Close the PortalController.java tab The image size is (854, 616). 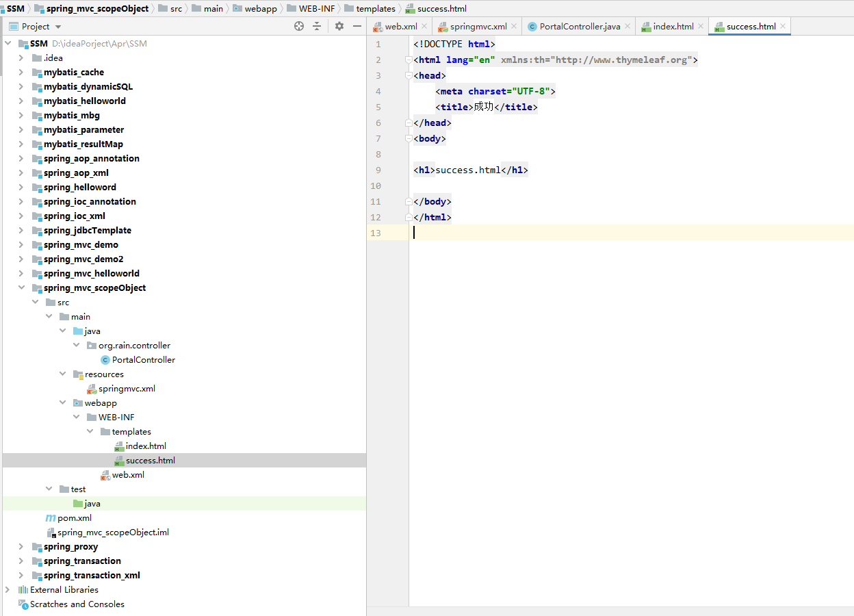(627, 26)
